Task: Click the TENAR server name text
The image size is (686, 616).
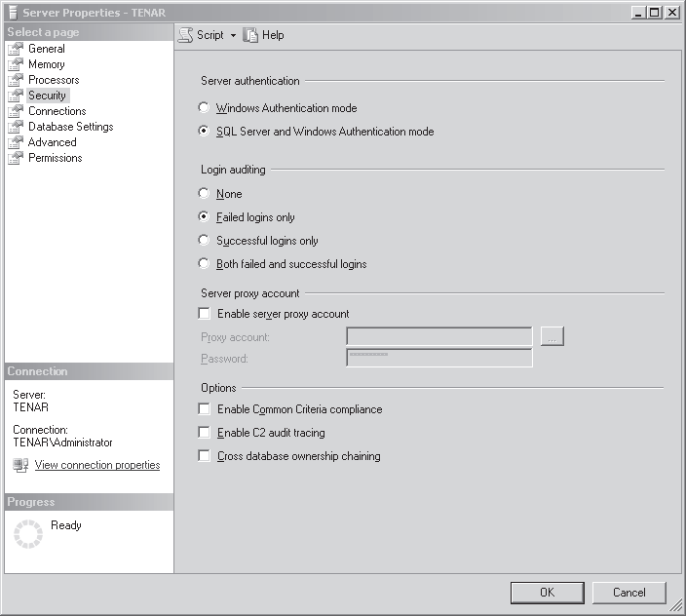Action: point(30,407)
